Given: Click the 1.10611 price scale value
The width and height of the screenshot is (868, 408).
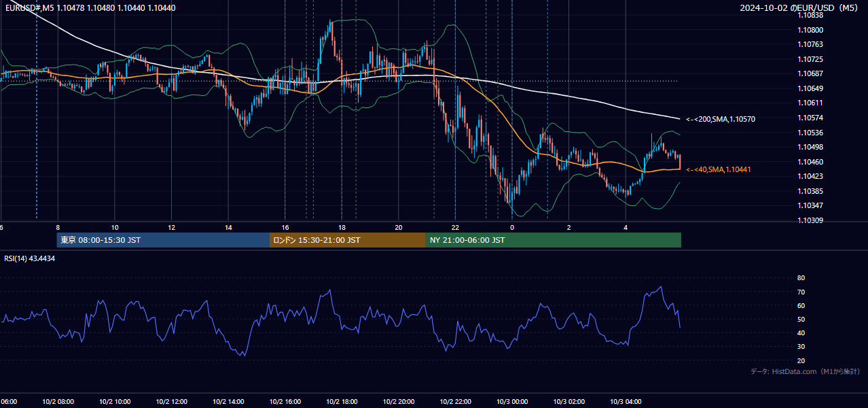Looking at the screenshot, I should pos(810,103).
